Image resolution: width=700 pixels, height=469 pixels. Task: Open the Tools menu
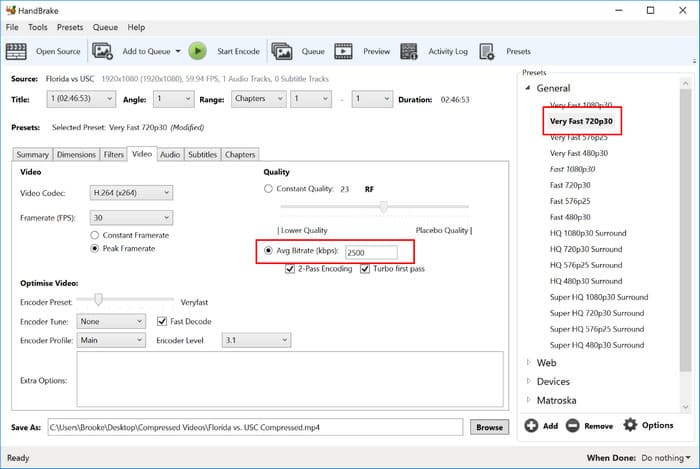[x=38, y=27]
